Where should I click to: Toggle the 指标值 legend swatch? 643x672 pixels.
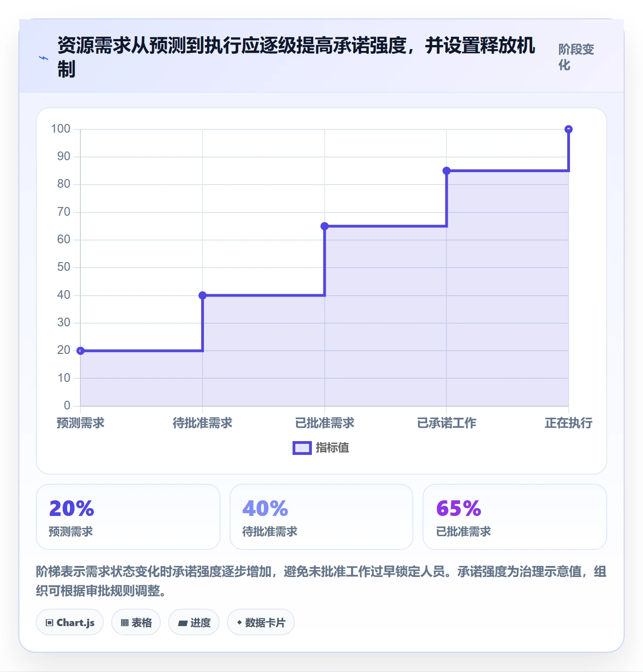302,448
